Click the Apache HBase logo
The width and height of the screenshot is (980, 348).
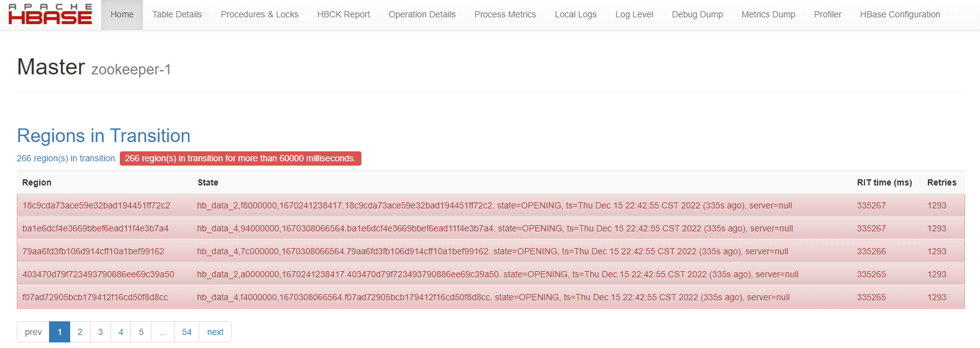point(50,14)
